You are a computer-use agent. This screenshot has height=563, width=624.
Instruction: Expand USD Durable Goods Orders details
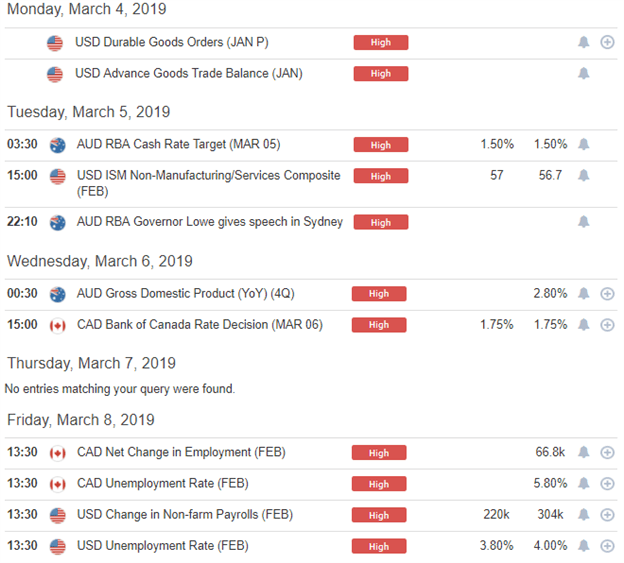point(607,42)
